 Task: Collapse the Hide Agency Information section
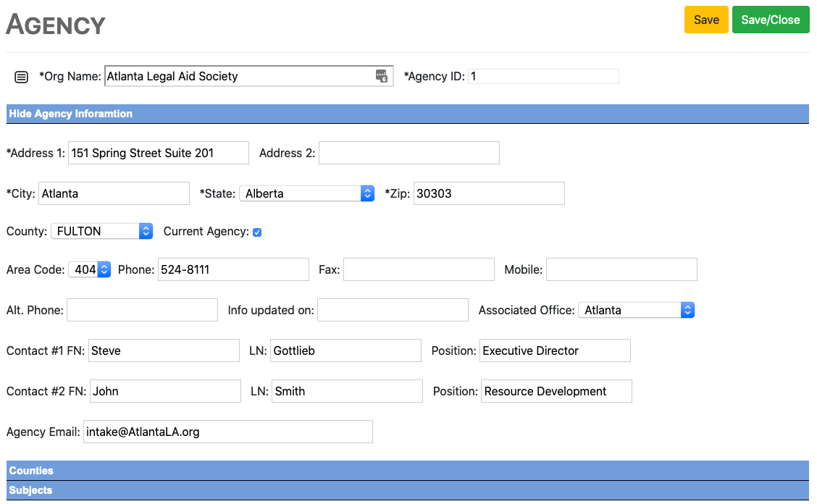tap(71, 114)
